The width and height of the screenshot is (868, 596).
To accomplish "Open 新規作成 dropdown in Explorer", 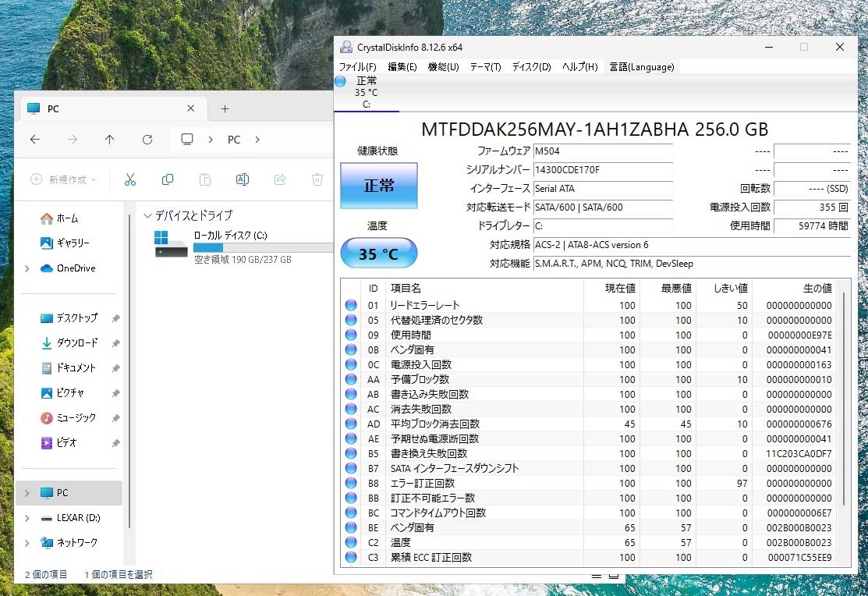I will tap(64, 179).
